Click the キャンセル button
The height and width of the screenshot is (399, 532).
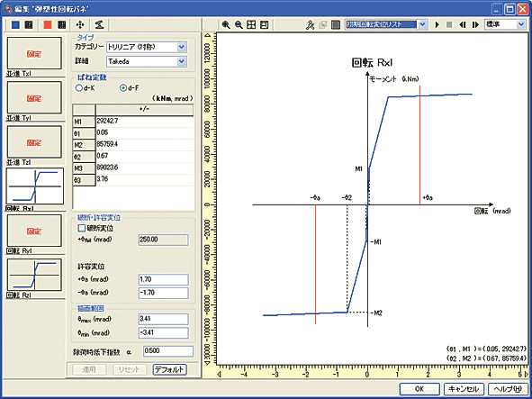(464, 389)
